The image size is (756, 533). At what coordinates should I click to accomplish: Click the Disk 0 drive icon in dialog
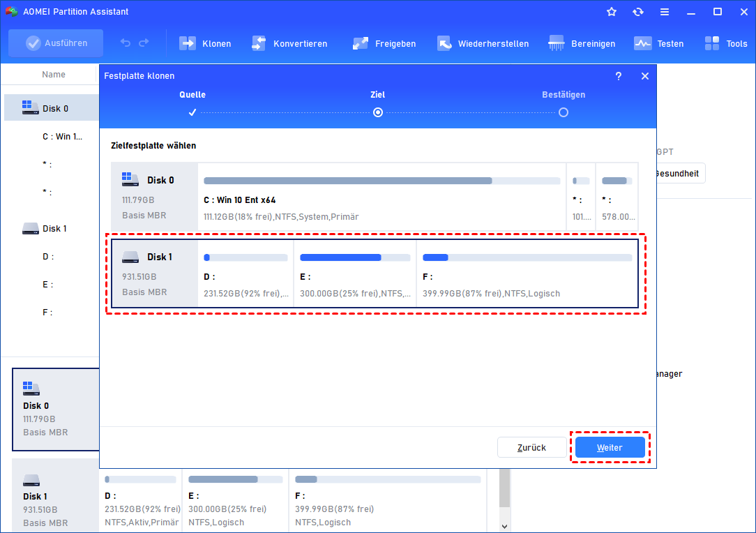(x=130, y=179)
